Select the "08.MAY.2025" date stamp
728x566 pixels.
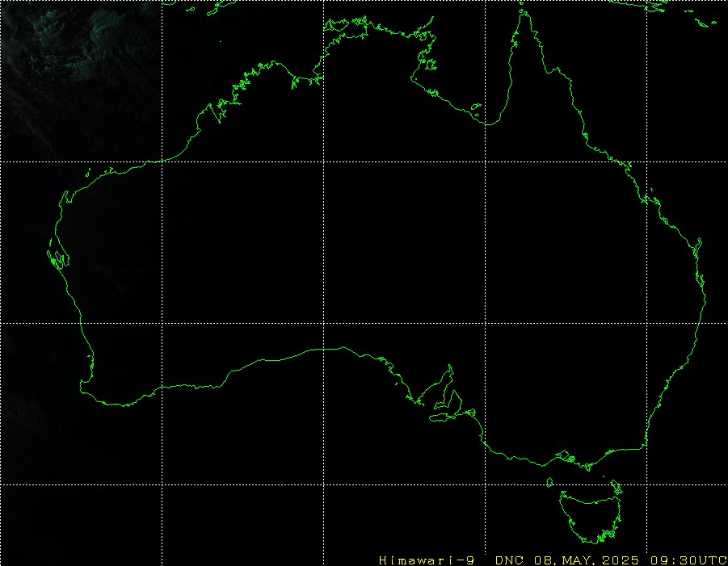pyautogui.click(x=587, y=560)
